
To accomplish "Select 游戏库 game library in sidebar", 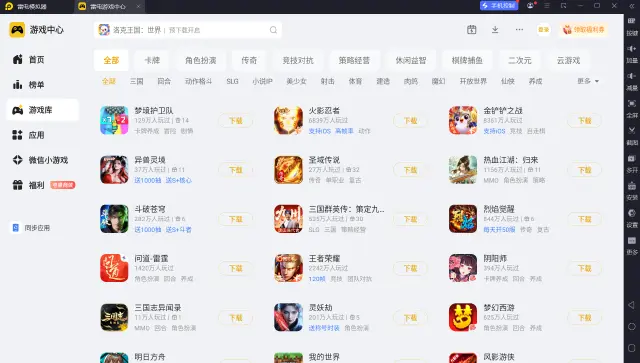I will click(42, 110).
